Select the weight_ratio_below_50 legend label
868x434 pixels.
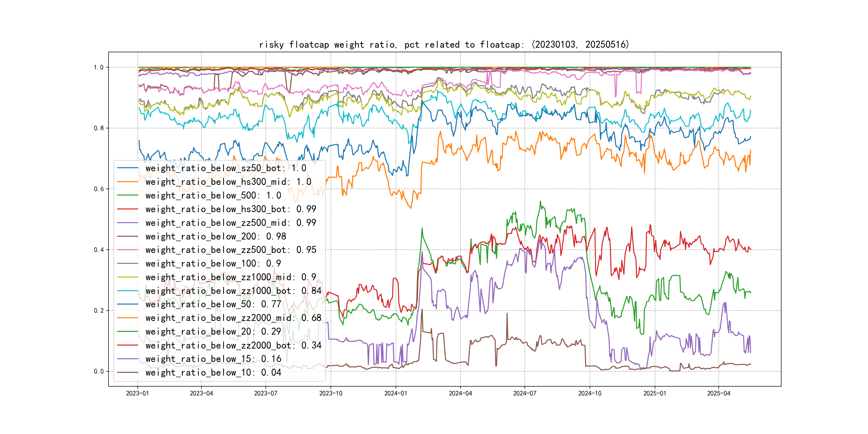pos(213,304)
